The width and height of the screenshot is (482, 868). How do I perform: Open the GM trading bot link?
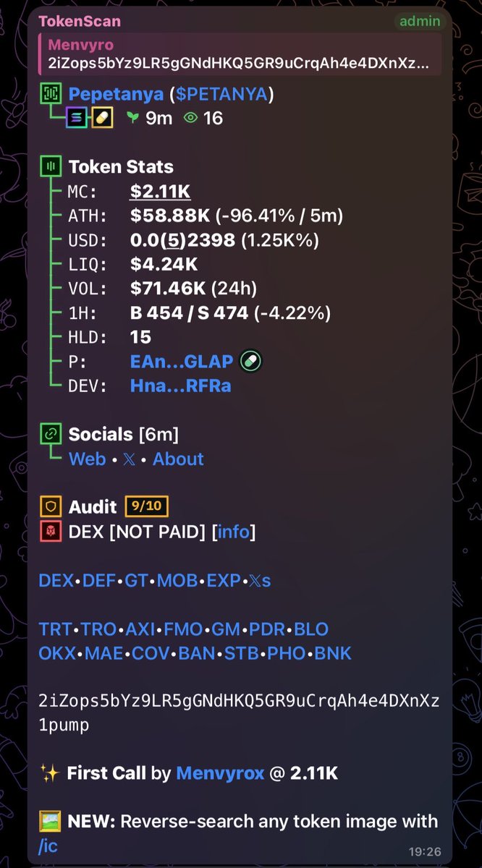[226, 629]
